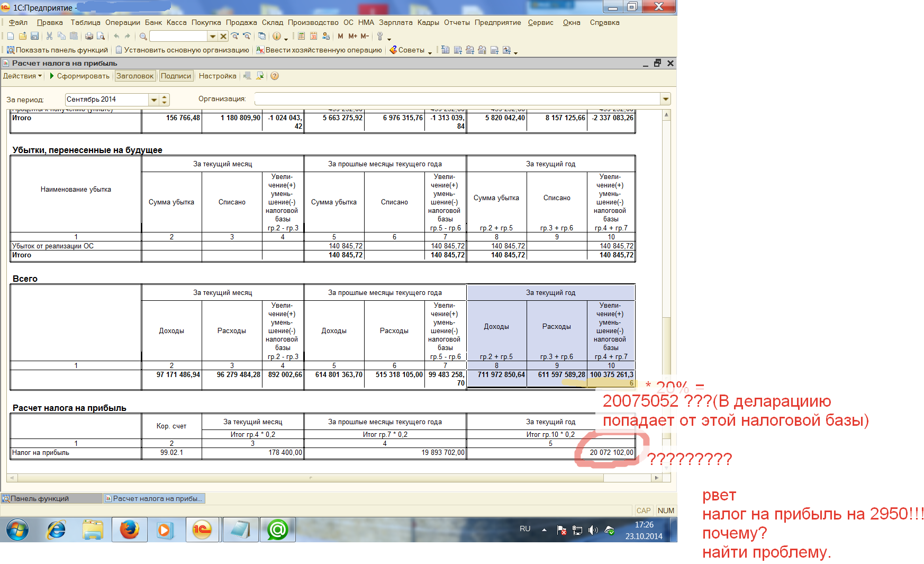
Task: Switch to Панель функций window tab
Action: (x=40, y=498)
